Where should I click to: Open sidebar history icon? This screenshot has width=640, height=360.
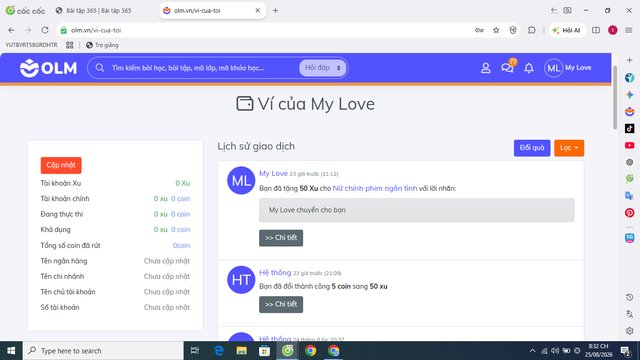[x=629, y=297]
